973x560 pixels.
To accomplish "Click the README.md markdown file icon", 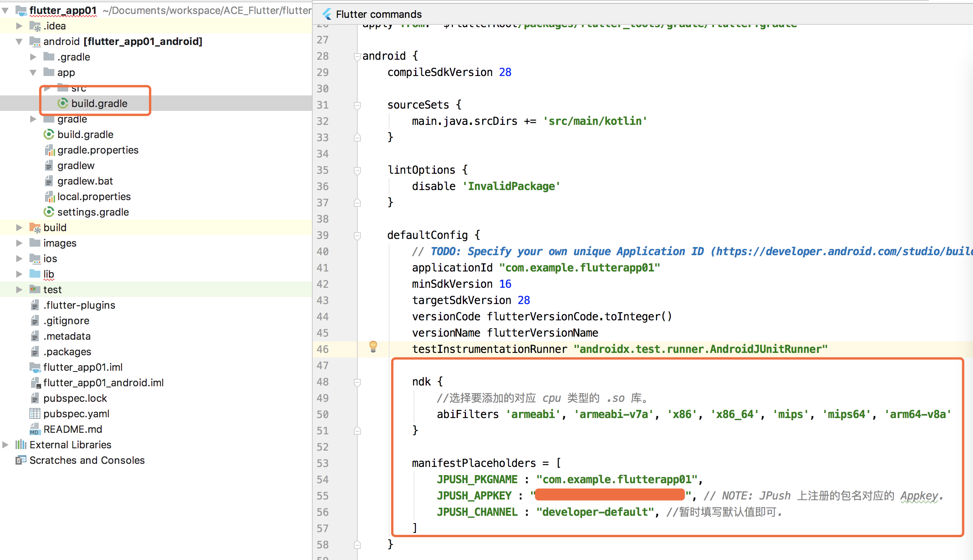I will coord(35,429).
